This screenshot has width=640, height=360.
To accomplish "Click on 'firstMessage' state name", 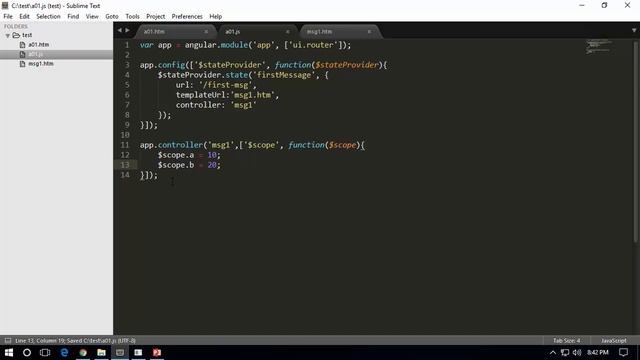I will click(284, 75).
